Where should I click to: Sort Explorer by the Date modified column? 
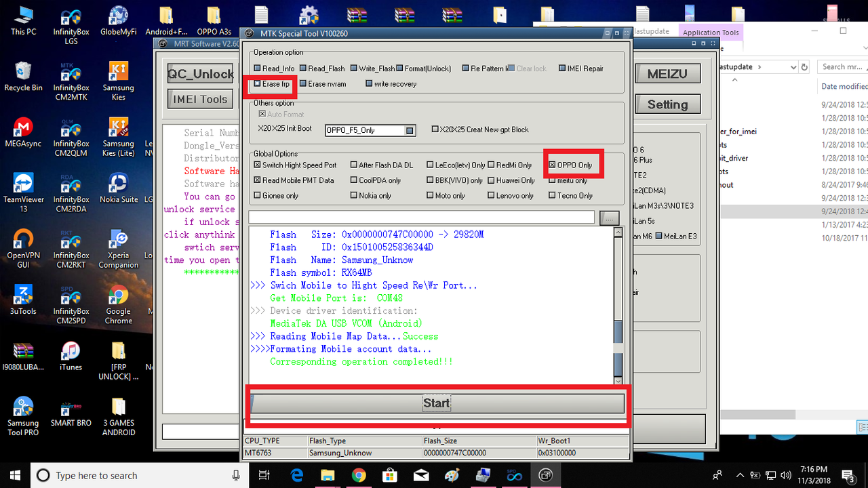click(844, 86)
